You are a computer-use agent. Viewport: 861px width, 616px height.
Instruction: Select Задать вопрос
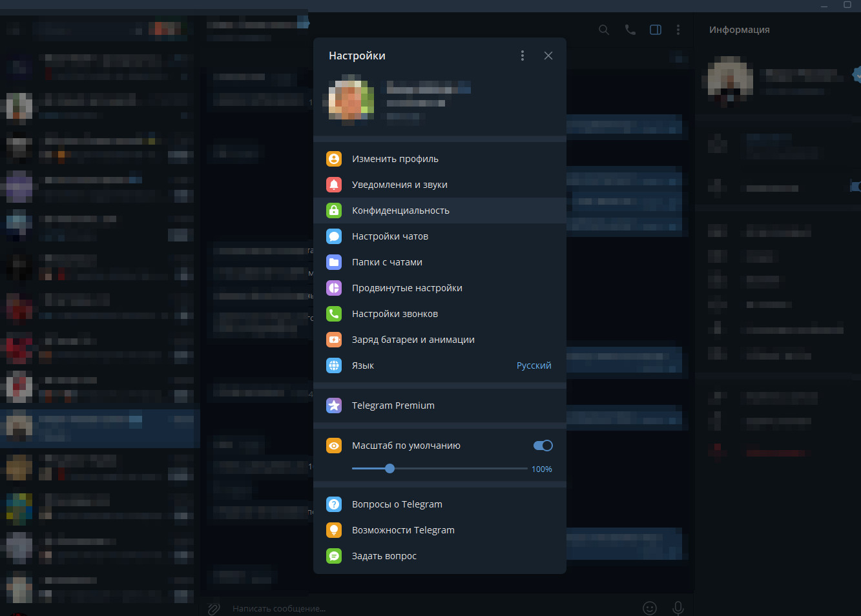pos(384,556)
